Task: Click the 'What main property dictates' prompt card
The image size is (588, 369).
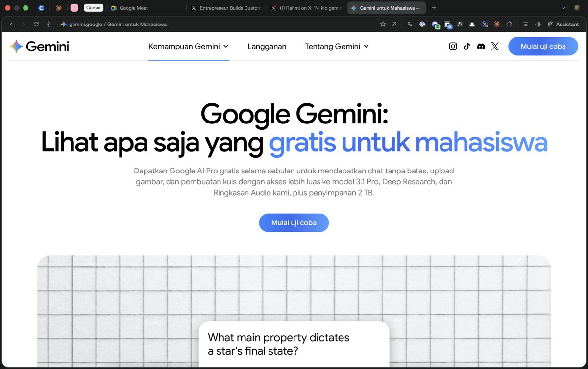Action: (x=294, y=344)
